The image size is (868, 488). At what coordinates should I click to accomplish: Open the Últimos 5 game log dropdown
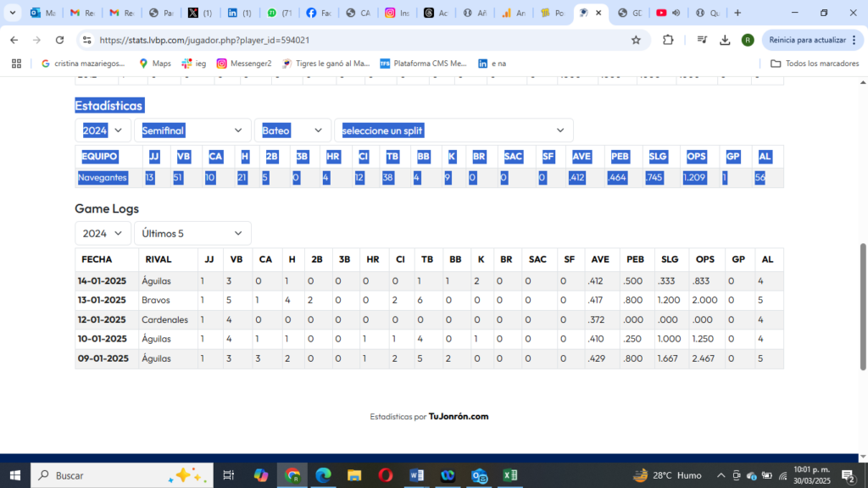pyautogui.click(x=192, y=233)
